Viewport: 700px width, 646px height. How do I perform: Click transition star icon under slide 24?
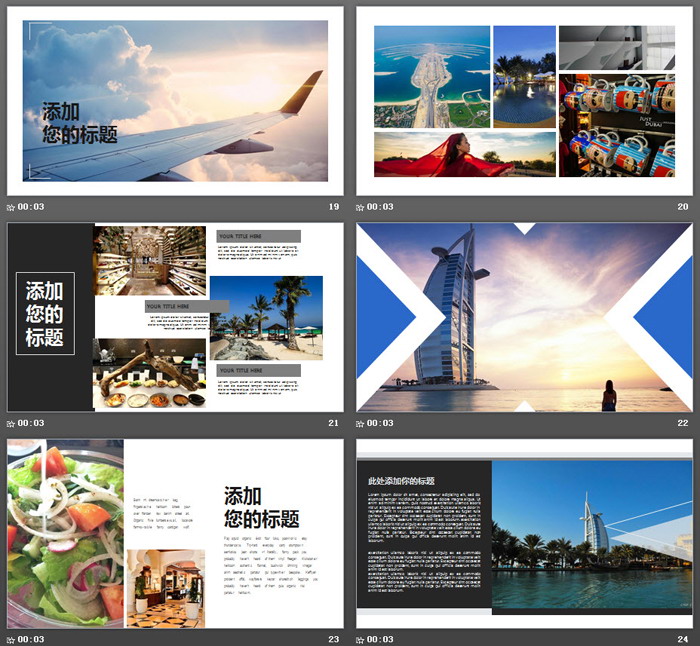(361, 639)
